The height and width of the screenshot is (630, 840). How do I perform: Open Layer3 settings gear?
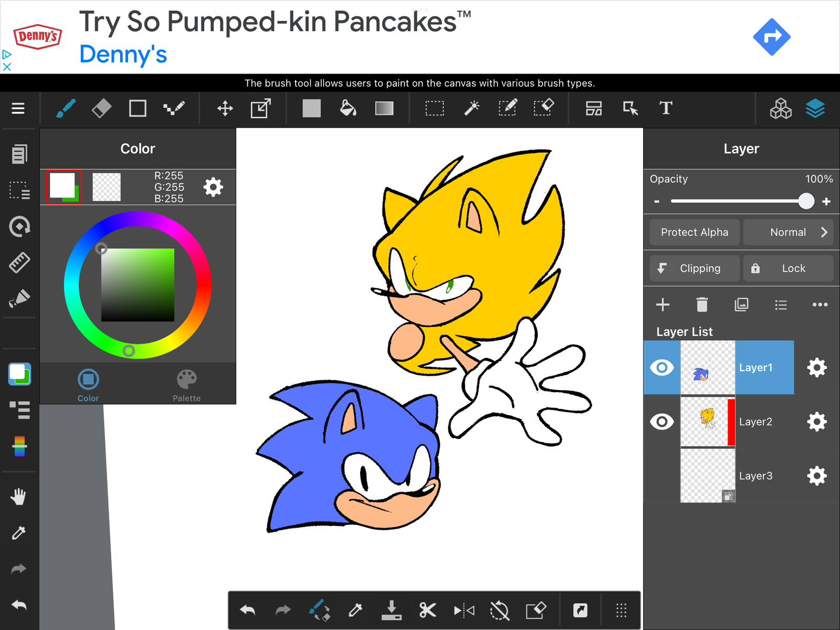[x=817, y=476]
